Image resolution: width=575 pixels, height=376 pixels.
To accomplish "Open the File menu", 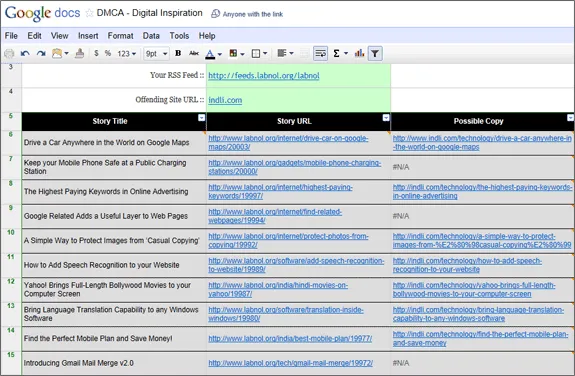I will point(11,36).
